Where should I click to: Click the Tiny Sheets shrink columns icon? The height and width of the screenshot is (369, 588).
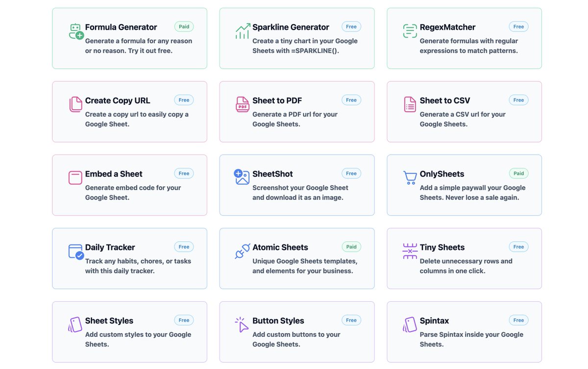410,251
